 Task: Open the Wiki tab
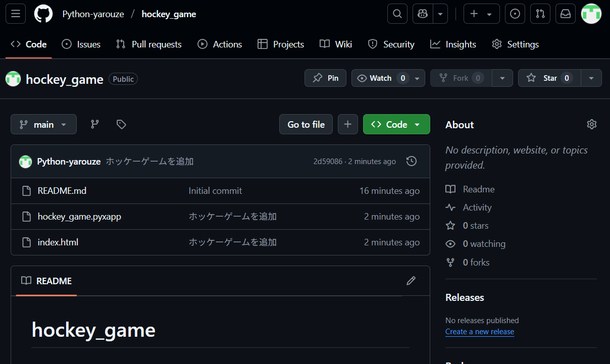click(336, 44)
